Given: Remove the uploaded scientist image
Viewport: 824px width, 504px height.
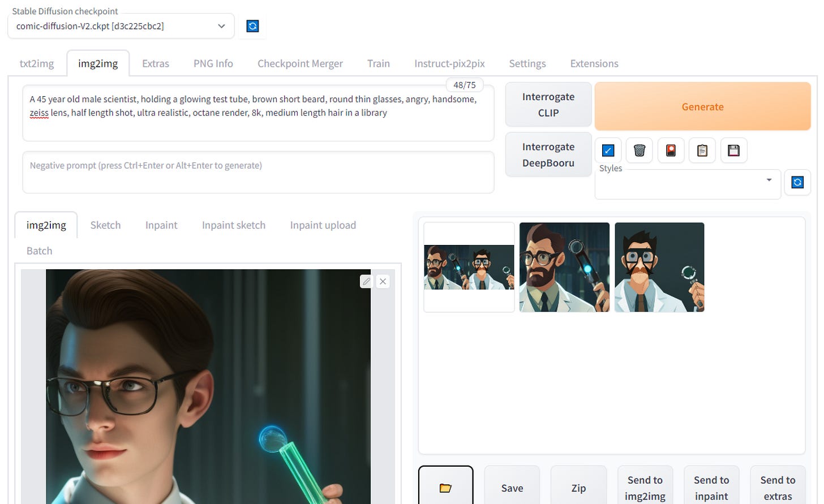Looking at the screenshot, I should [x=383, y=281].
